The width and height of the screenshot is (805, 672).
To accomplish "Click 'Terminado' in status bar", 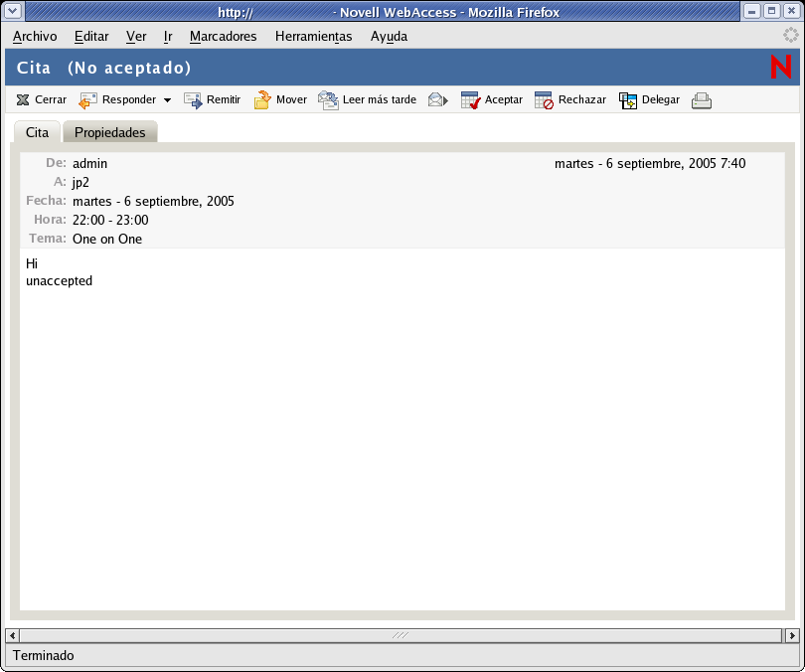I will (x=43, y=655).
